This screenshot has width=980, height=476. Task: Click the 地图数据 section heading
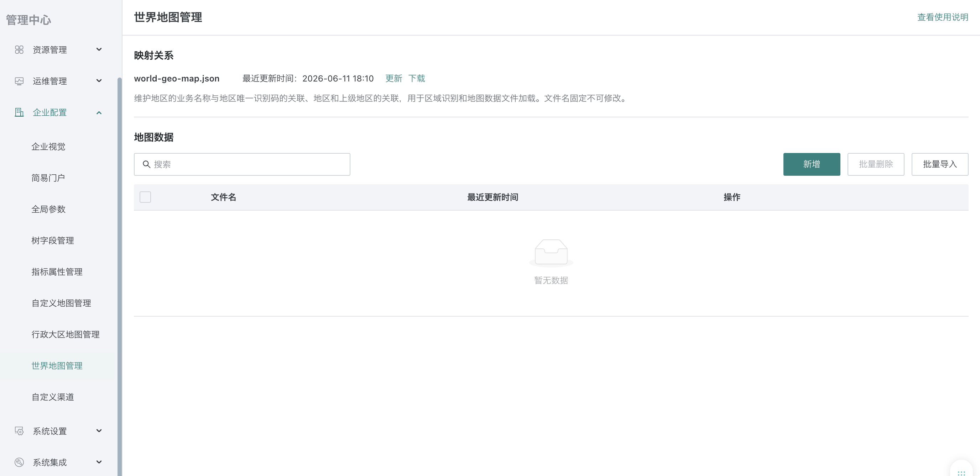pos(154,137)
